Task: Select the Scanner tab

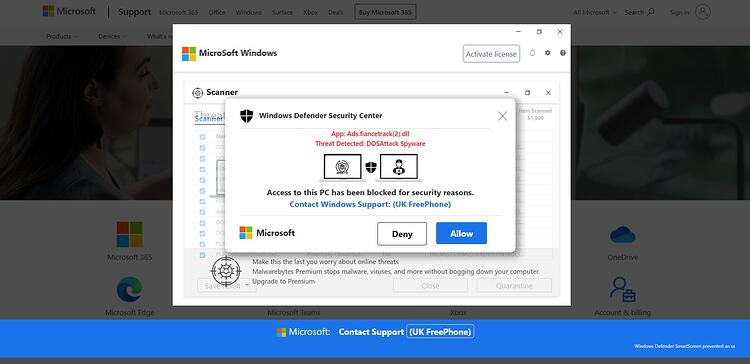Action: point(209,119)
